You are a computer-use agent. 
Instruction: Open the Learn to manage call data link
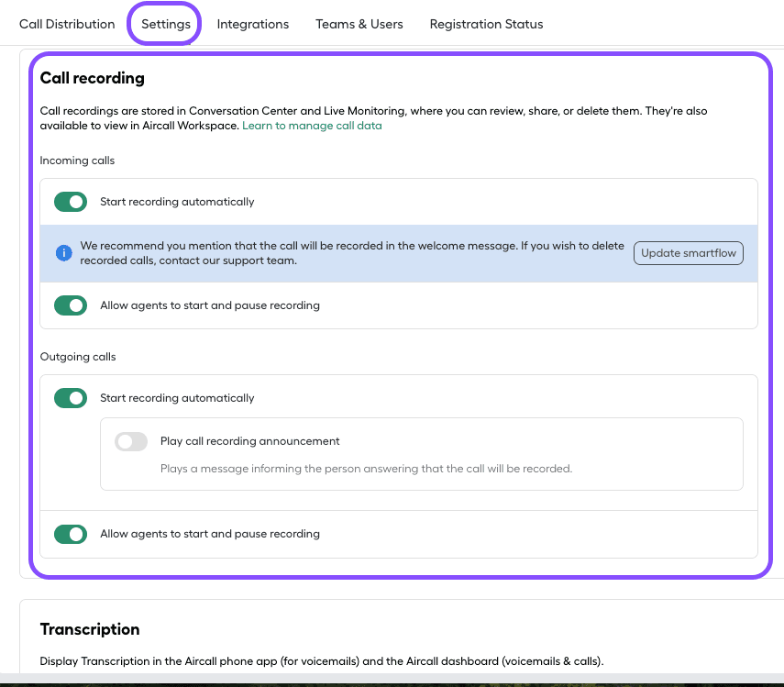coord(312,126)
